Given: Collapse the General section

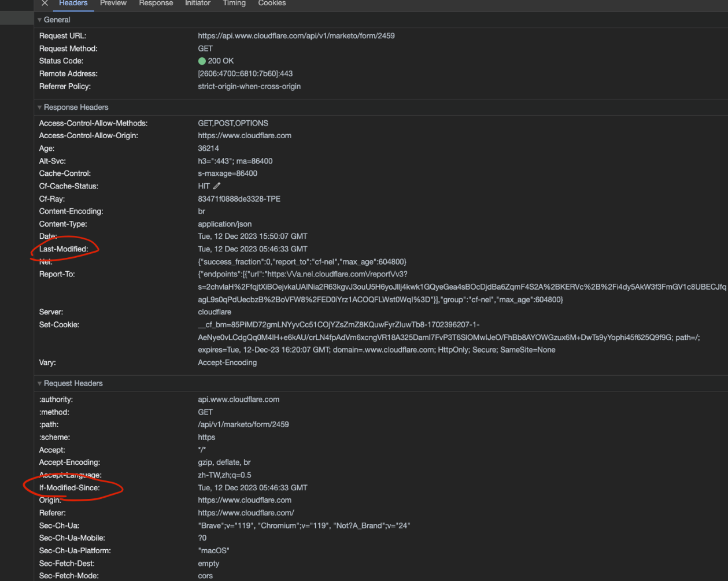Looking at the screenshot, I should coord(40,20).
